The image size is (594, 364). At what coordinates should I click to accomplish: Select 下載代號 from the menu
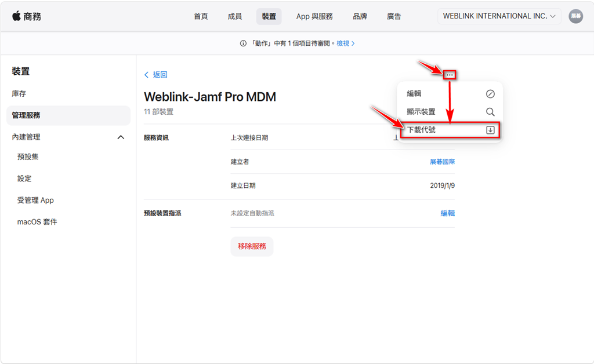coord(422,130)
